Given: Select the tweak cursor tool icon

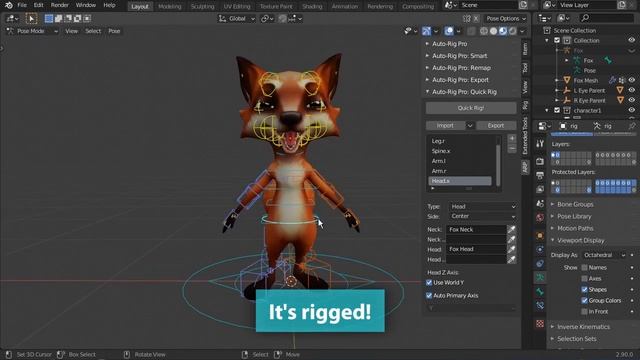Looking at the screenshot, I should point(31,18).
